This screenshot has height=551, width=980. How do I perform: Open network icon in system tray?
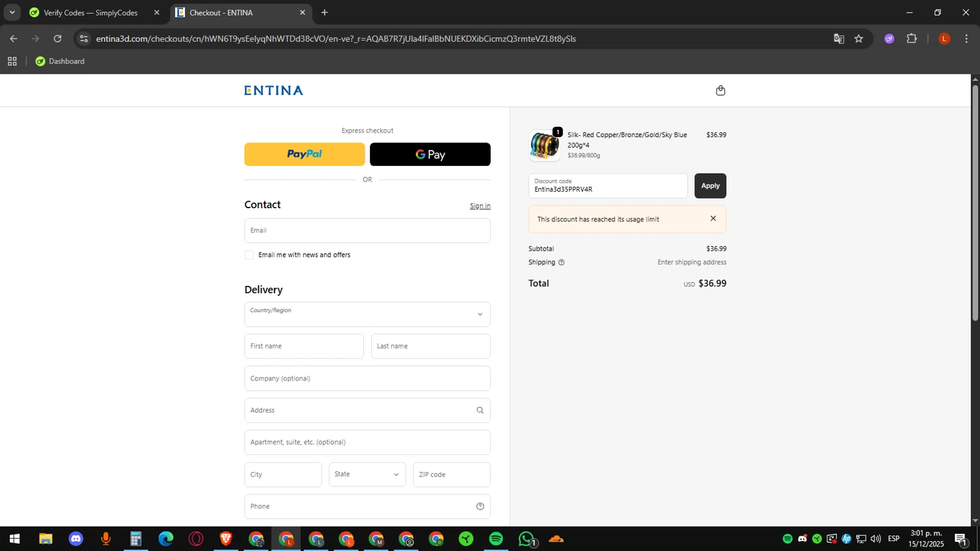pos(861,539)
